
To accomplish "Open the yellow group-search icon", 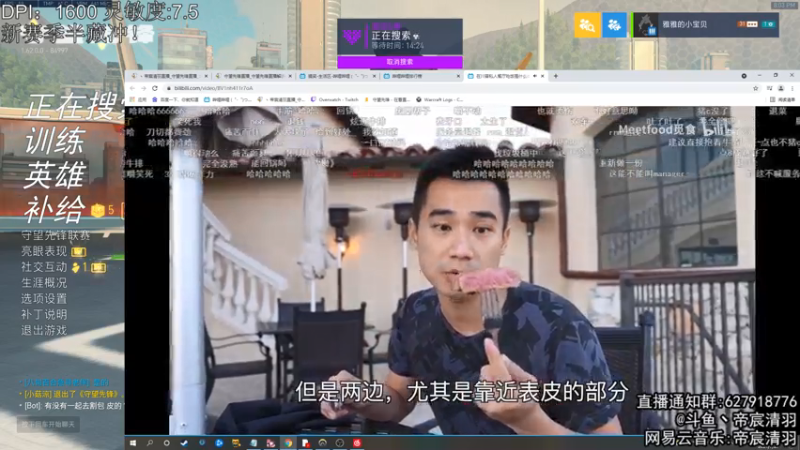I will point(587,24).
